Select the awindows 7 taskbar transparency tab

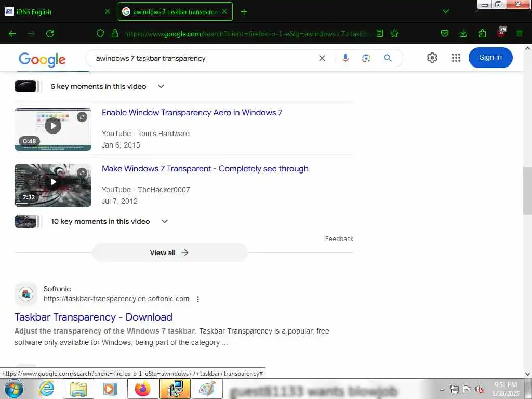[175, 11]
